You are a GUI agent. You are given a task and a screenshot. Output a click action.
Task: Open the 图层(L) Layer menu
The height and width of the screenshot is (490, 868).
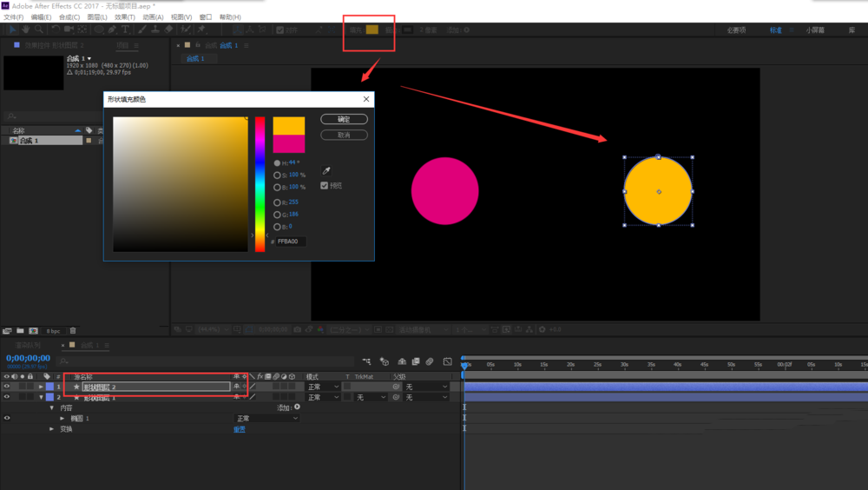click(x=97, y=17)
